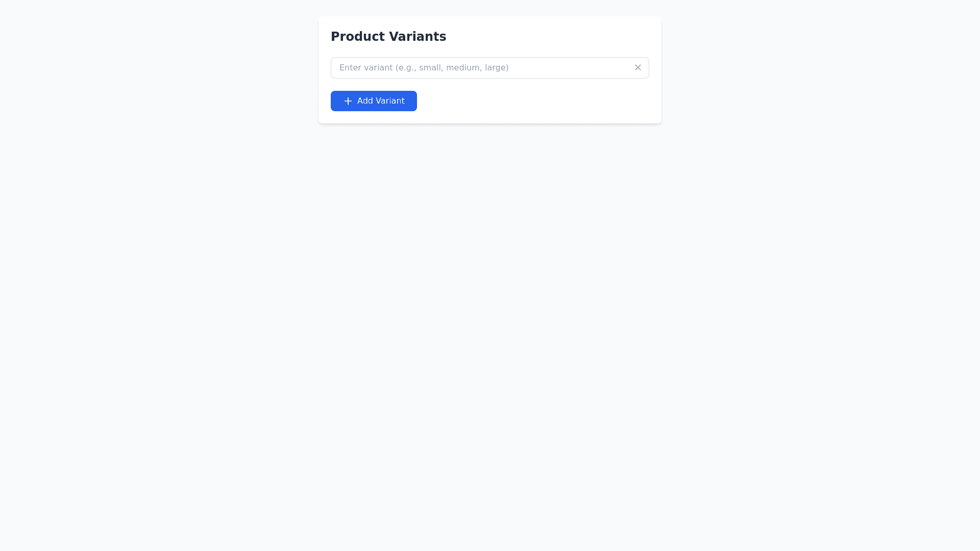Image resolution: width=980 pixels, height=551 pixels.
Task: Hit the white plus symbol in blue button
Action: (x=348, y=101)
